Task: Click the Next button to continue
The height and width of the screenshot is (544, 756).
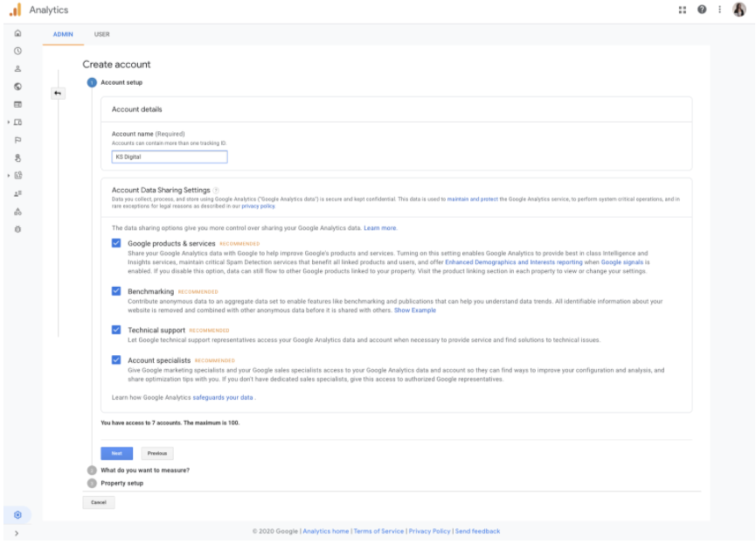Action: 116,453
